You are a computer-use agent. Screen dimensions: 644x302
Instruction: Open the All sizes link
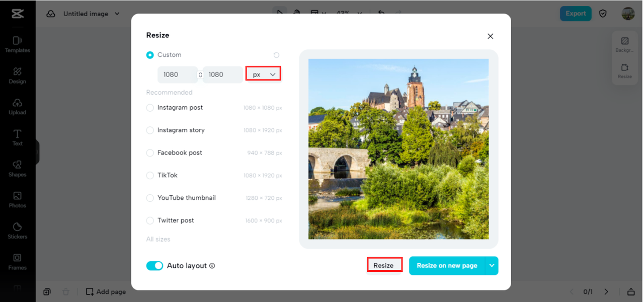(158, 239)
